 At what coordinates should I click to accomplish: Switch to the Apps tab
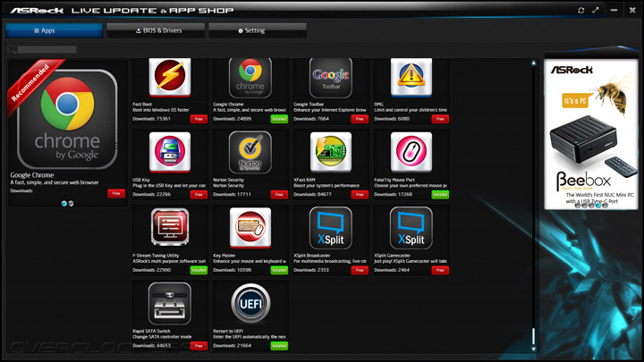coord(54,30)
